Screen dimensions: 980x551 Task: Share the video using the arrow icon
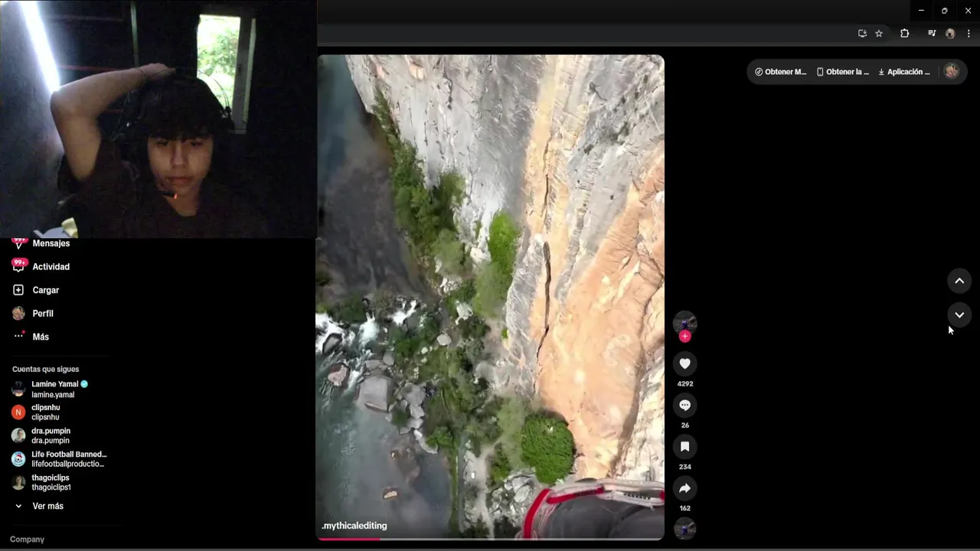coord(684,487)
